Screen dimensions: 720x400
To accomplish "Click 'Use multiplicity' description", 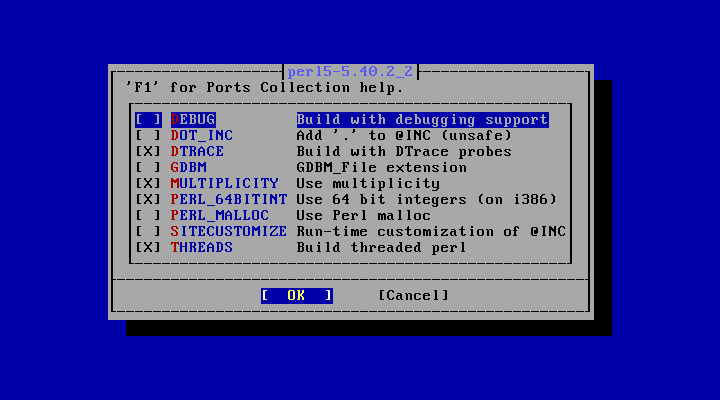I will coord(368,184).
